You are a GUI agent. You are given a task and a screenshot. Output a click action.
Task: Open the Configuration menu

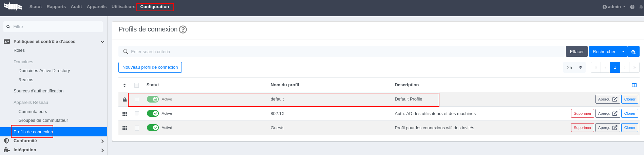(x=155, y=7)
